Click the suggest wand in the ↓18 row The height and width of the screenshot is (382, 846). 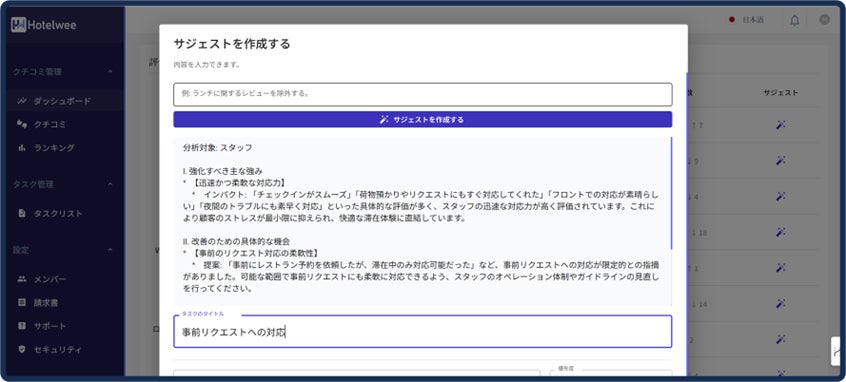[x=780, y=232]
